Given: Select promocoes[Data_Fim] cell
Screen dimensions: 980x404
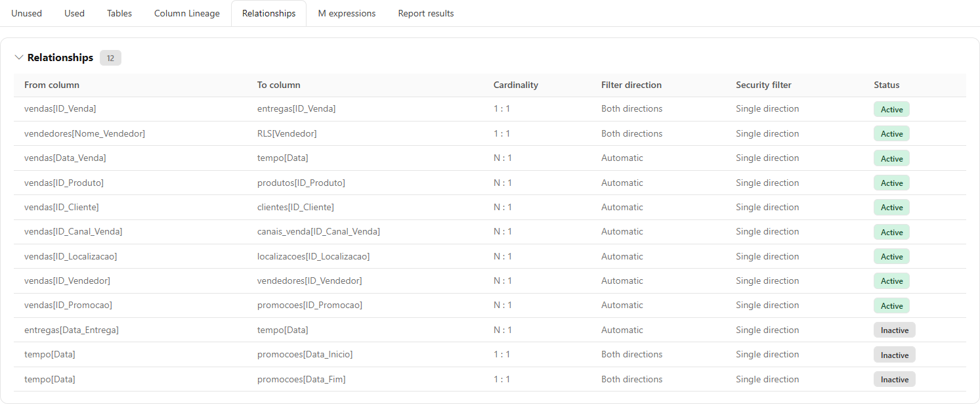Looking at the screenshot, I should click(x=301, y=379).
